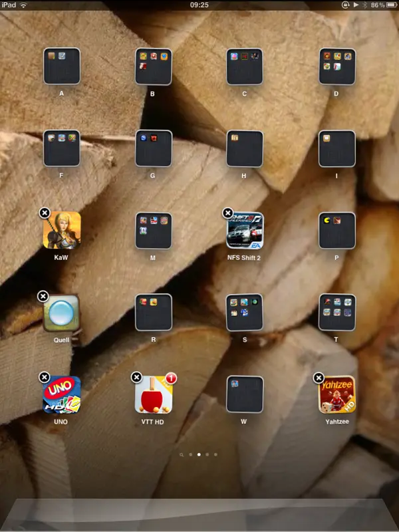Remove NFS Shift 2 via X badge
Screen dimensions: 399x532
tap(227, 213)
